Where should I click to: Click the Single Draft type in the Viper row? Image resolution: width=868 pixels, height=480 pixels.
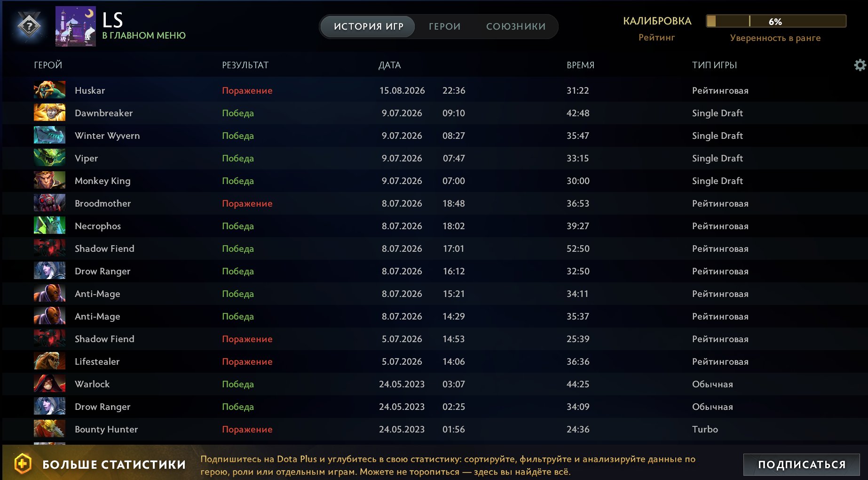[x=717, y=158]
